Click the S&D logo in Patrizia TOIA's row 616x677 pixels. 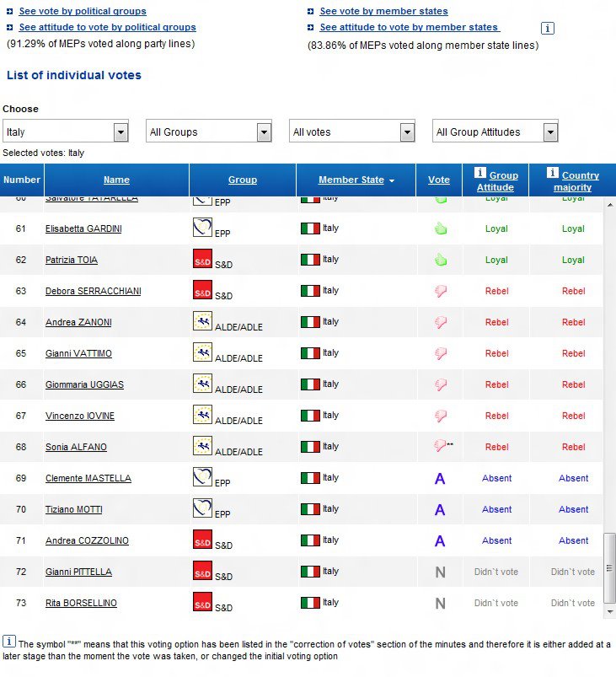point(202,259)
